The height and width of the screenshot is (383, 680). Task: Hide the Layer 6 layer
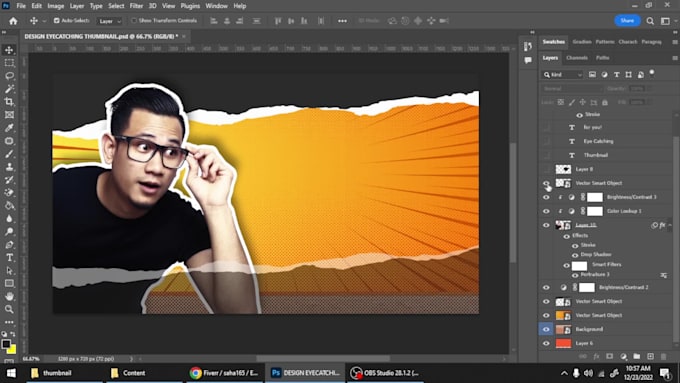pos(546,343)
